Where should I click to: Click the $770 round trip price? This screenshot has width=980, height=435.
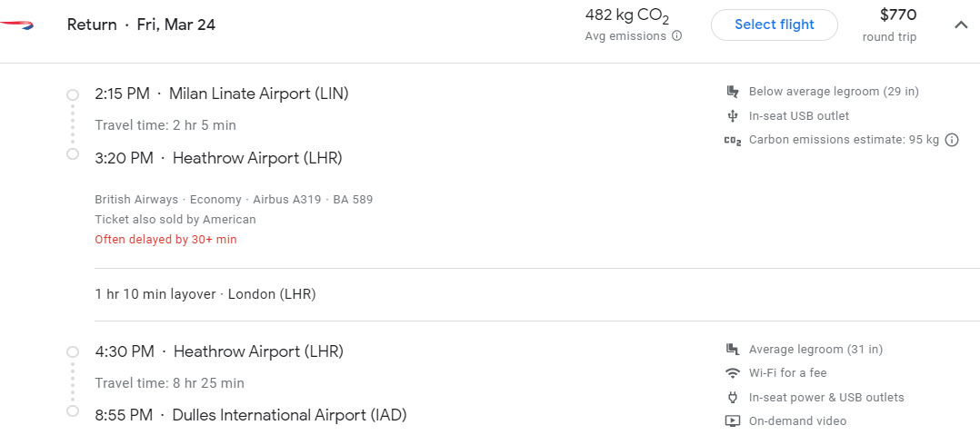pos(897,15)
